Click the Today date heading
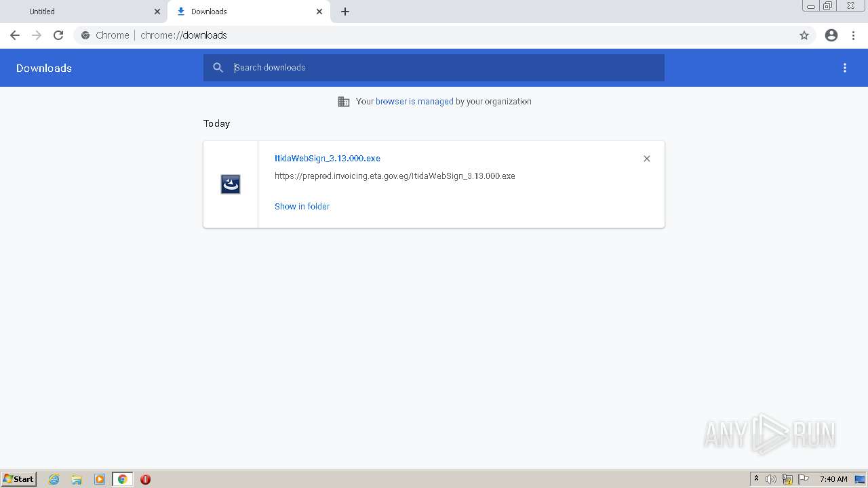 pos(216,124)
